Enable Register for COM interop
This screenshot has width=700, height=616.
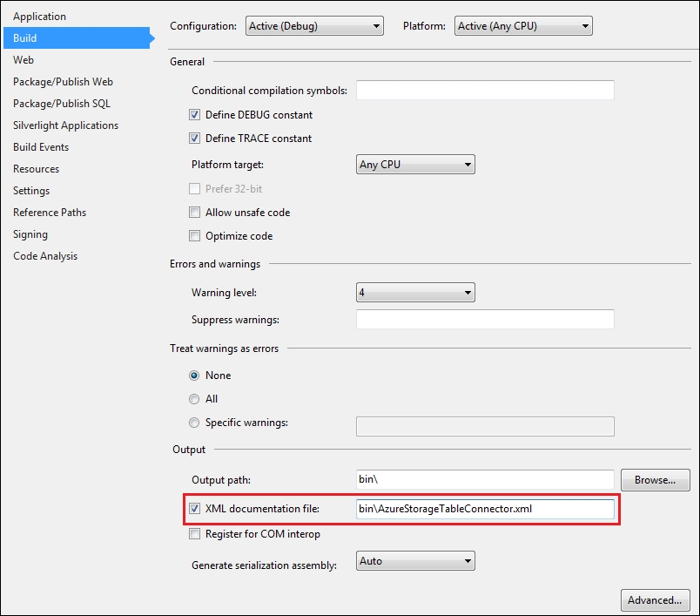click(194, 534)
